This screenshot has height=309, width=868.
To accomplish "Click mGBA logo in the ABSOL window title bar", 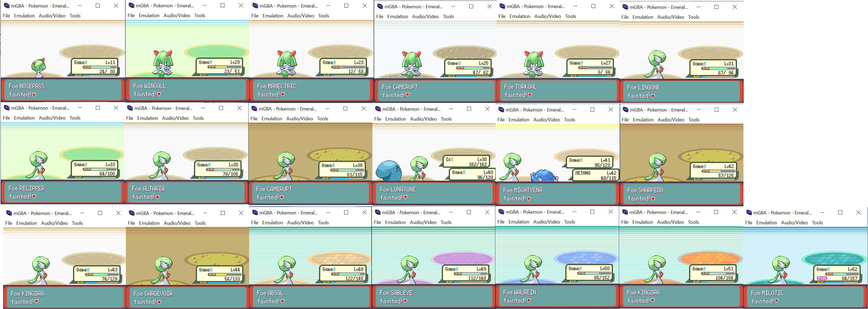I will (x=255, y=213).
